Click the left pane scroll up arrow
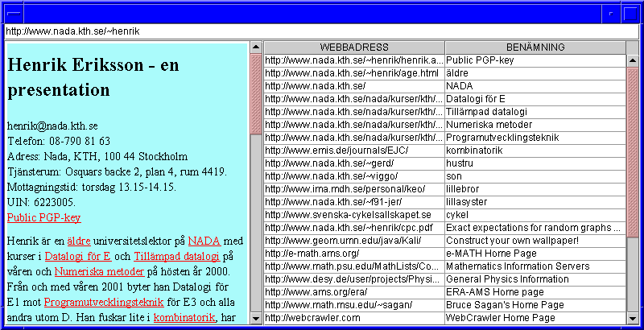Image resolution: width=644 pixels, height=330 pixels. [256, 47]
